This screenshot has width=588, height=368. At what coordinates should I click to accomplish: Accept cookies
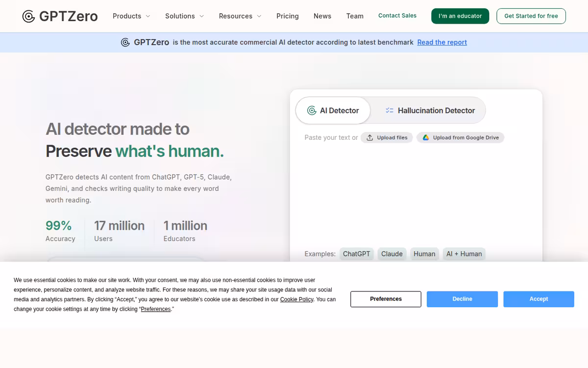[539, 299]
